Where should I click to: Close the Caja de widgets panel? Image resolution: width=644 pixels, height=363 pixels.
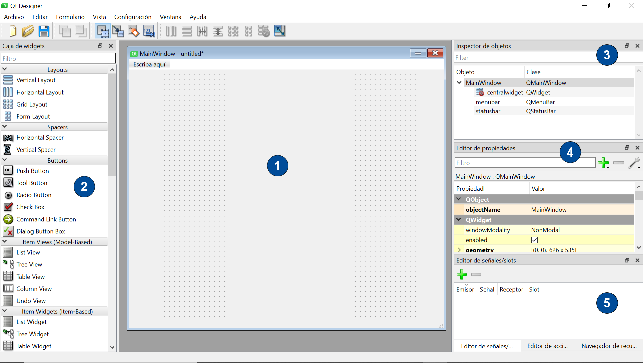(111, 46)
